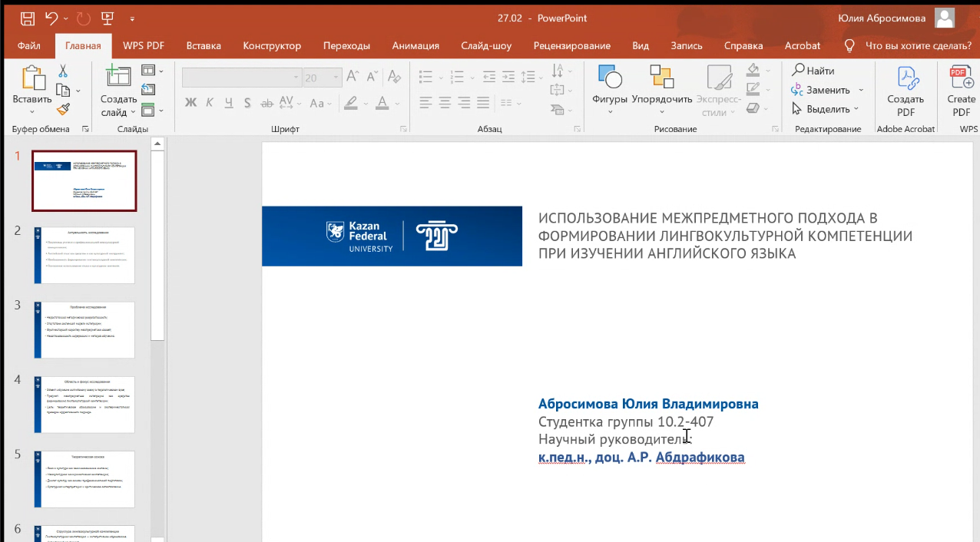Click the Undo arrow icon
980x542 pixels.
51,18
